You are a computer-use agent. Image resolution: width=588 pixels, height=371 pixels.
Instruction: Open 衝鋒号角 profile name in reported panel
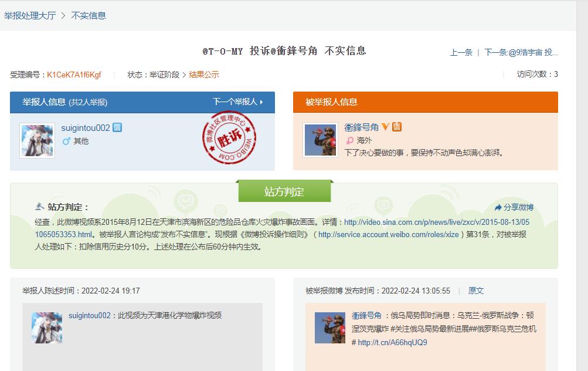[x=362, y=127]
